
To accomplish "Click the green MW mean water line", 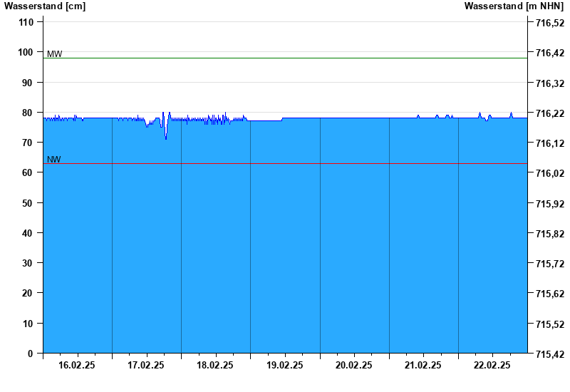I will coord(285,58).
